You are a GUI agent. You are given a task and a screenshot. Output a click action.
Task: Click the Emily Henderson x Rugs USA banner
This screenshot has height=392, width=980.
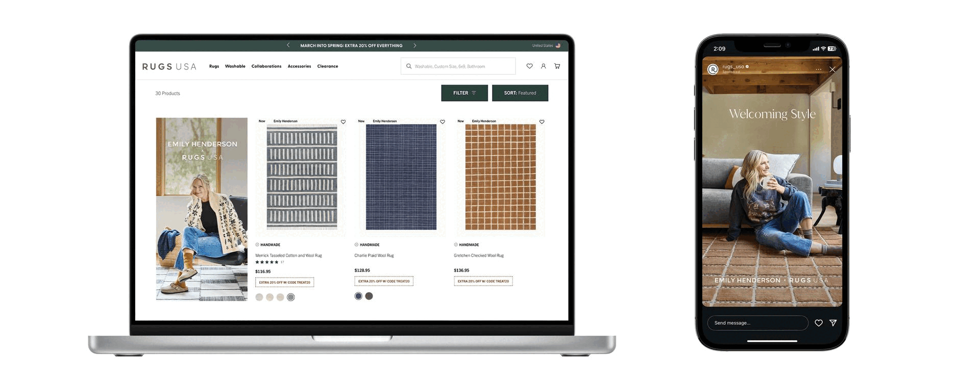coord(202,209)
